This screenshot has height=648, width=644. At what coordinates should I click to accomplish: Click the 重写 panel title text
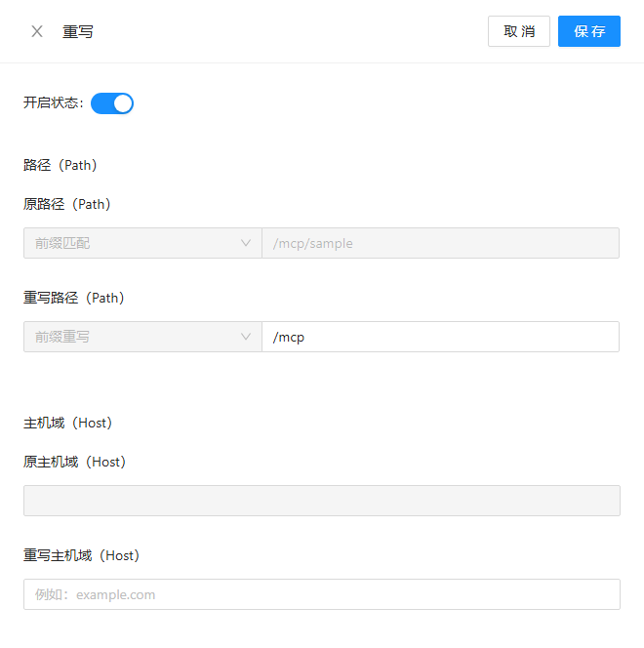(78, 31)
